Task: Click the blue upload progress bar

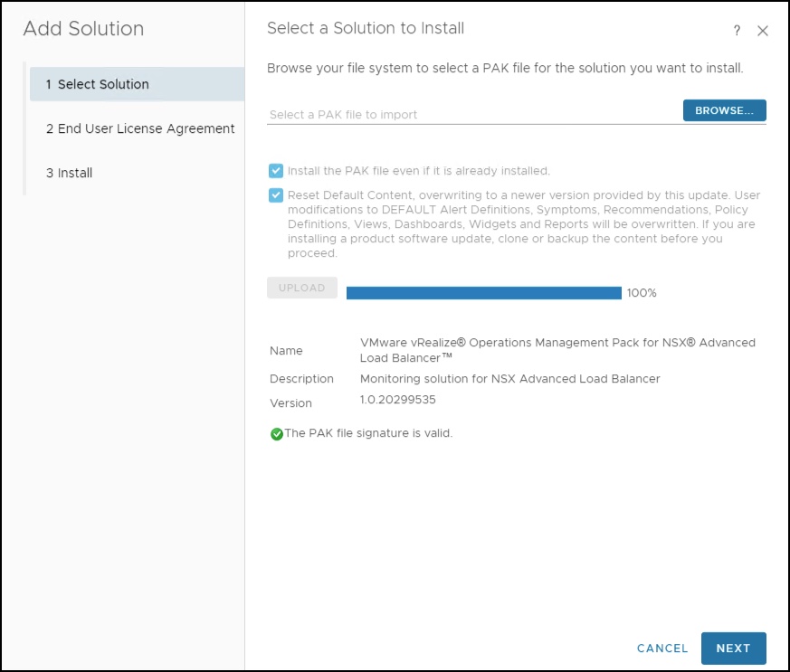Action: pyautogui.click(x=483, y=293)
